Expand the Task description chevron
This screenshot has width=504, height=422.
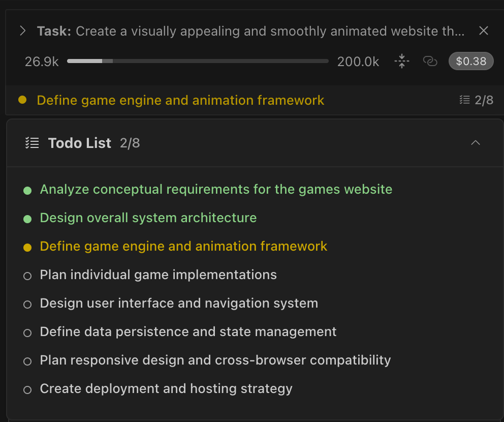coord(22,31)
